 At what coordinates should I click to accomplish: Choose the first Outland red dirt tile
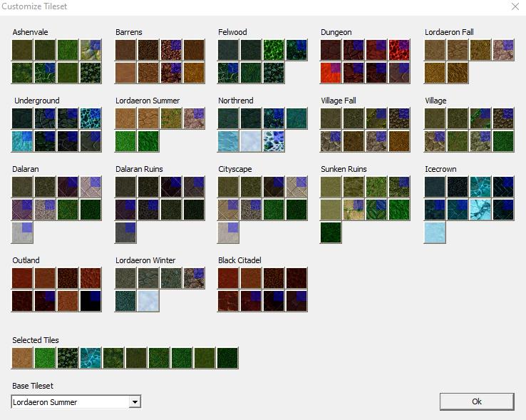tap(22, 278)
